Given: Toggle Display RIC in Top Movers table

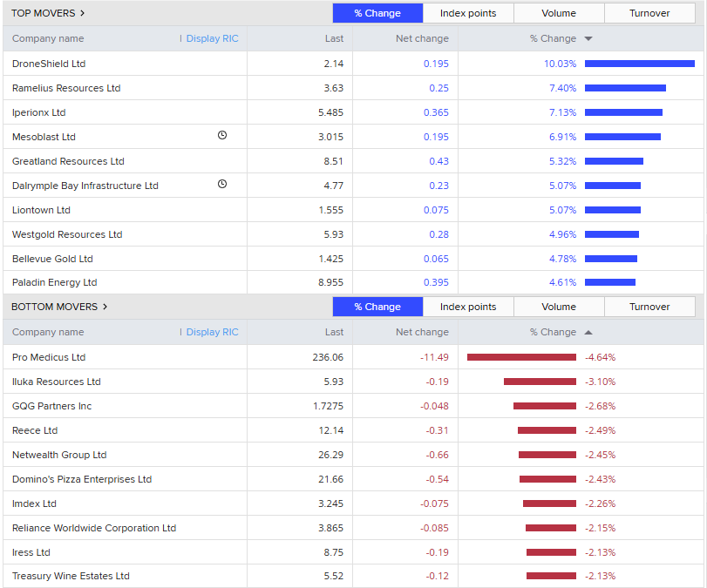Looking at the screenshot, I should pyautogui.click(x=212, y=38).
